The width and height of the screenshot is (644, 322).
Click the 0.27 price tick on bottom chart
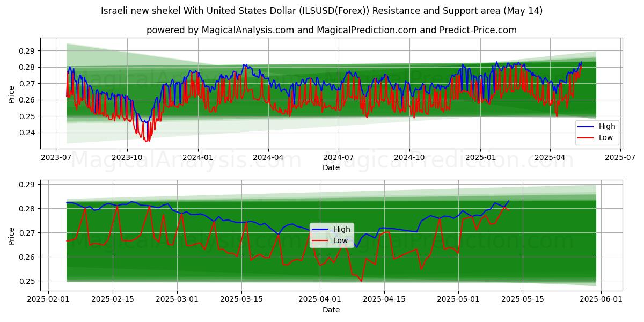click(x=27, y=233)
